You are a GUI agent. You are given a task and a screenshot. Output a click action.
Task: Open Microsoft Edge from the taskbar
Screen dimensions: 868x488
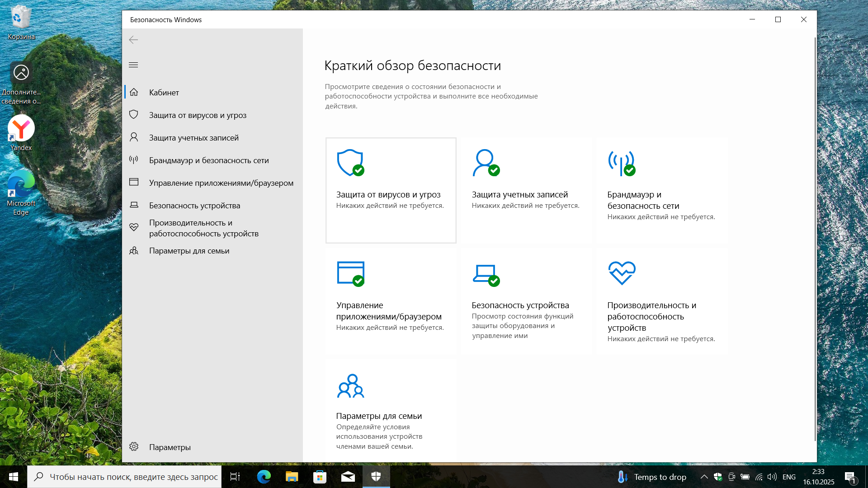264,477
